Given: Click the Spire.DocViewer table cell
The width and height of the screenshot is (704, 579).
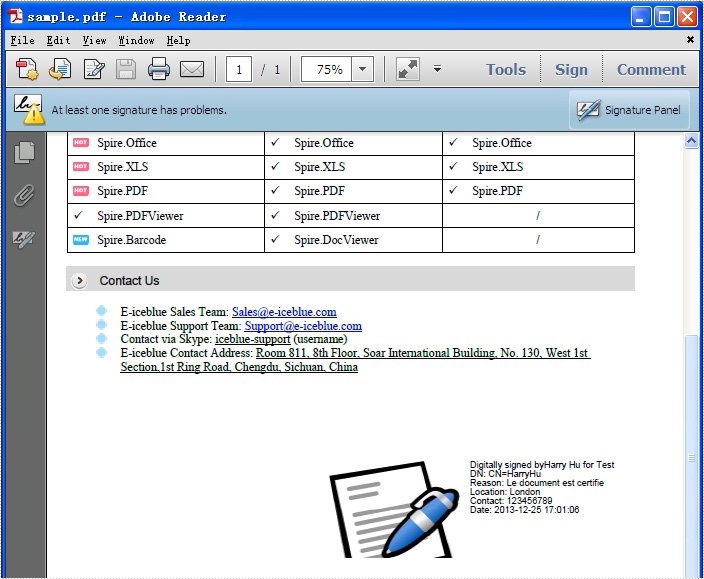Looking at the screenshot, I should (353, 240).
